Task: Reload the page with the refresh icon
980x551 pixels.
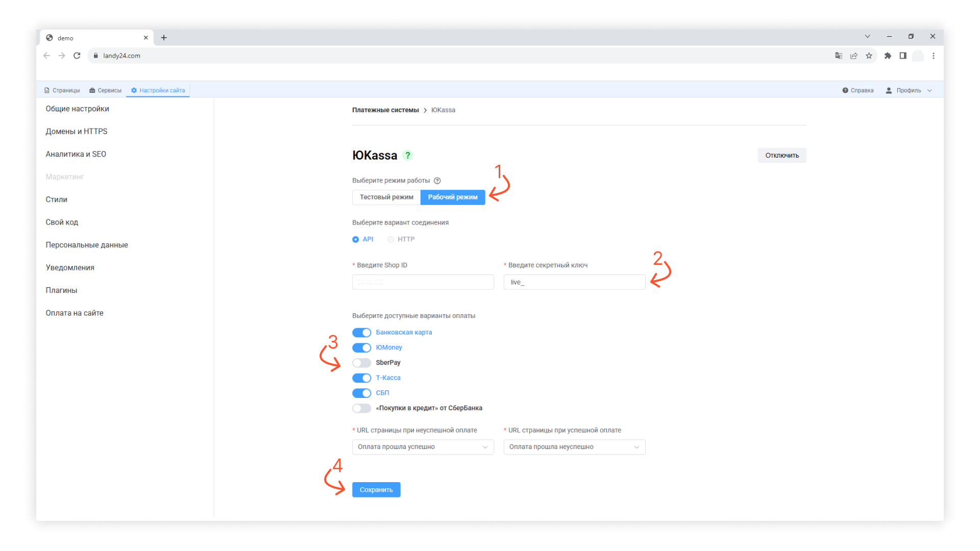Action: tap(77, 56)
